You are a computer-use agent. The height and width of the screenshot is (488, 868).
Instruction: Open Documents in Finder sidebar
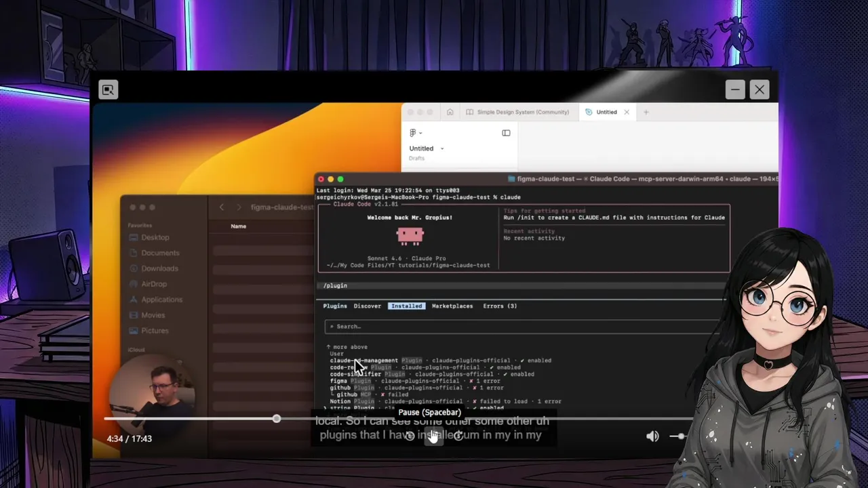point(155,253)
